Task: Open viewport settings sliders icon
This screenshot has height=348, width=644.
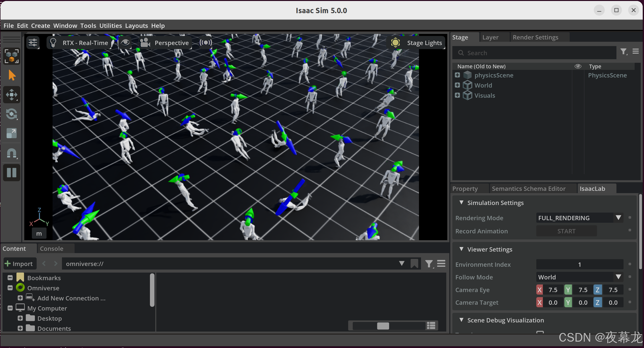Action: pos(33,43)
